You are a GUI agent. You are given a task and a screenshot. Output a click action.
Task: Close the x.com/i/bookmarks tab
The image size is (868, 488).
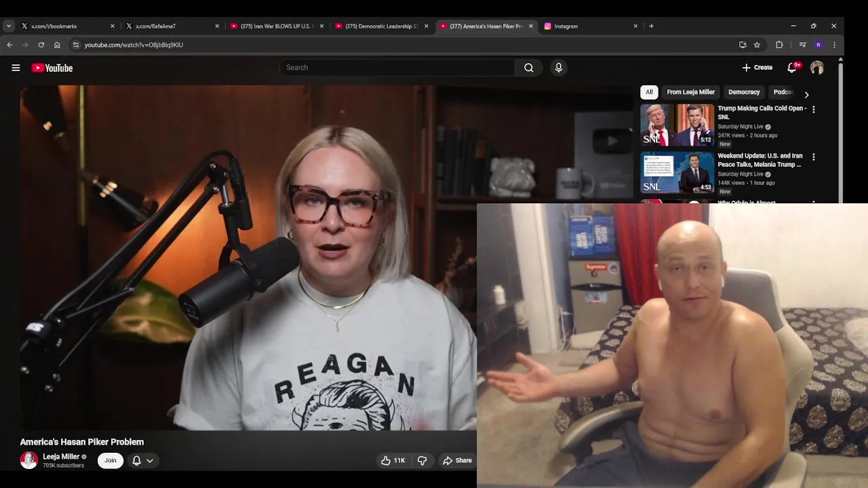[113, 26]
